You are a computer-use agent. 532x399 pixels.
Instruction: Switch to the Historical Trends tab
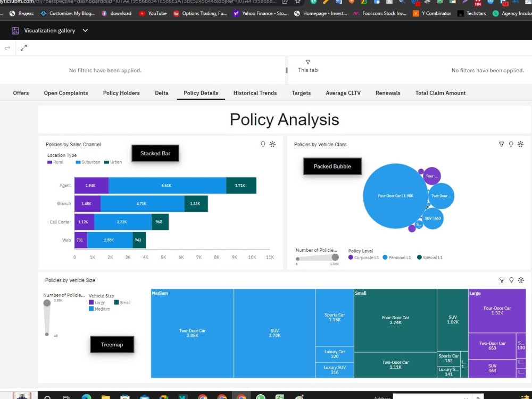click(255, 93)
